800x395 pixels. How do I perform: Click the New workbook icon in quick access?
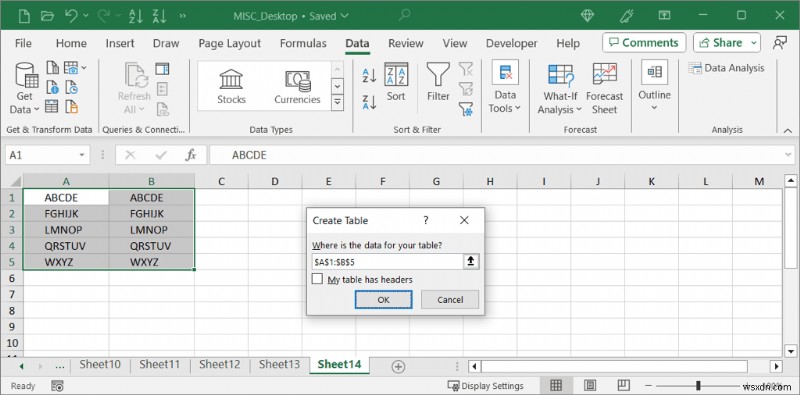tap(24, 16)
